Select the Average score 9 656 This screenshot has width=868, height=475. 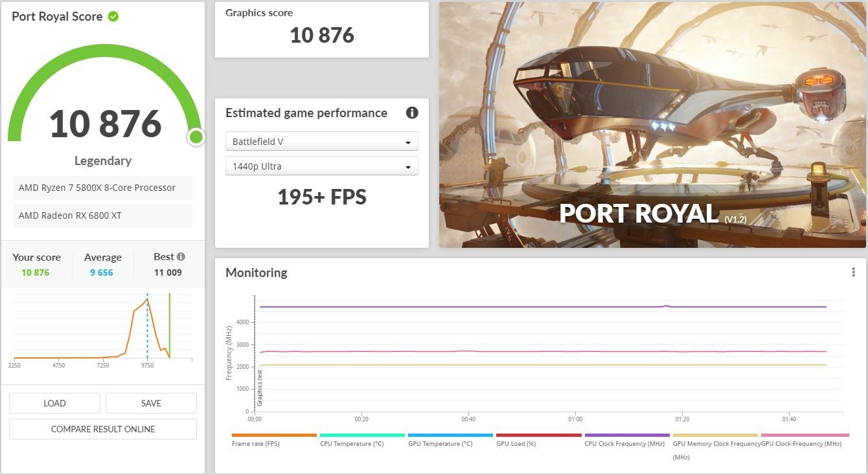102,272
